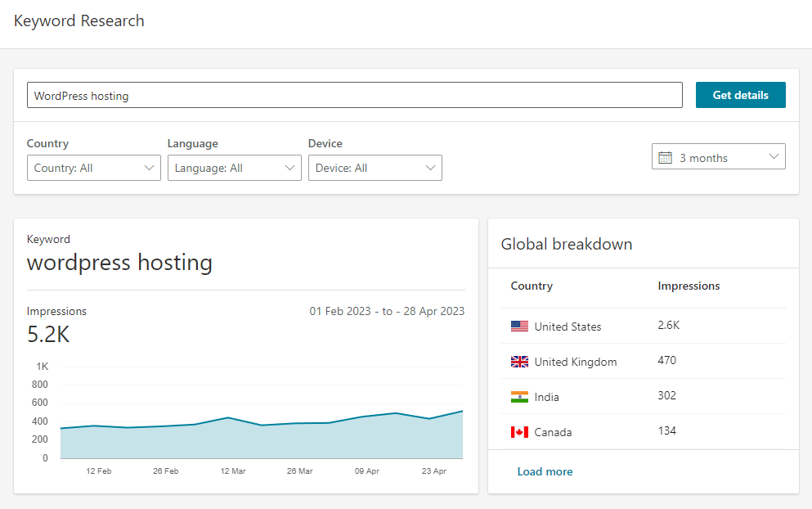Click the United States flag icon
This screenshot has height=509, width=812.
click(519, 327)
